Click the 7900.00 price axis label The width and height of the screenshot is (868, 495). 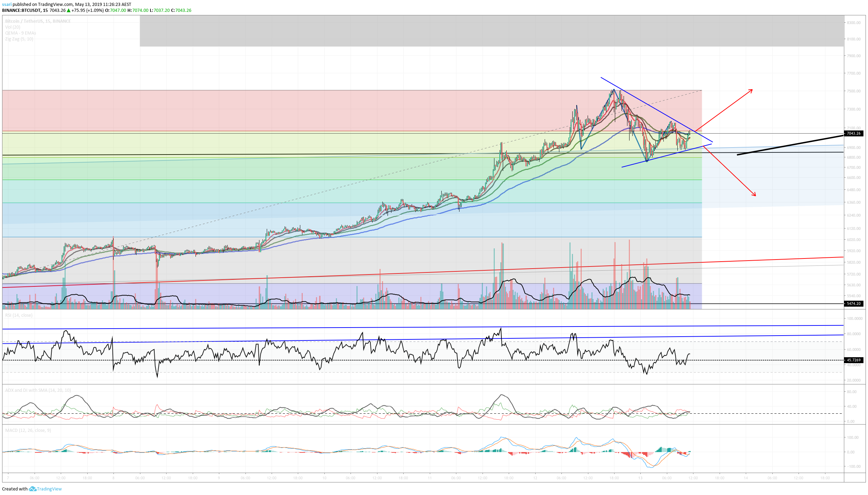854,56
